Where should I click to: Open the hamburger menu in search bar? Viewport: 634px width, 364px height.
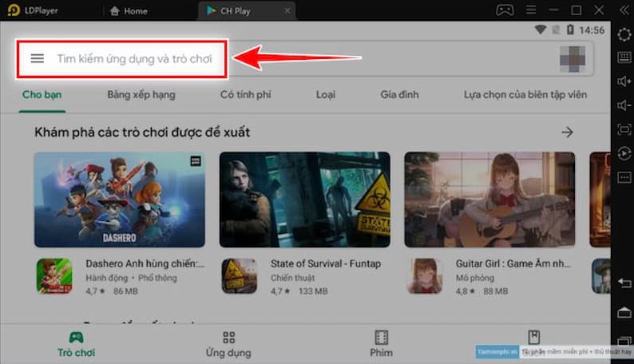point(37,58)
